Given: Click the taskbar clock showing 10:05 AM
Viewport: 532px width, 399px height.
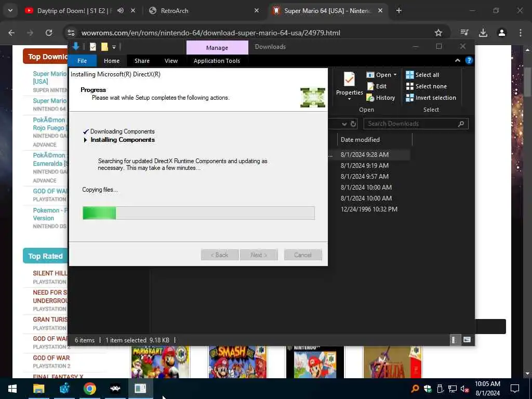Looking at the screenshot, I should [487, 389].
